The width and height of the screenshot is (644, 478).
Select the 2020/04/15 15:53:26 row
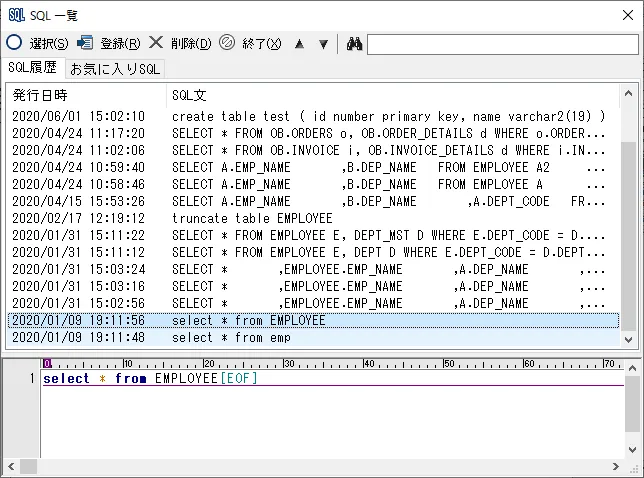pos(313,201)
